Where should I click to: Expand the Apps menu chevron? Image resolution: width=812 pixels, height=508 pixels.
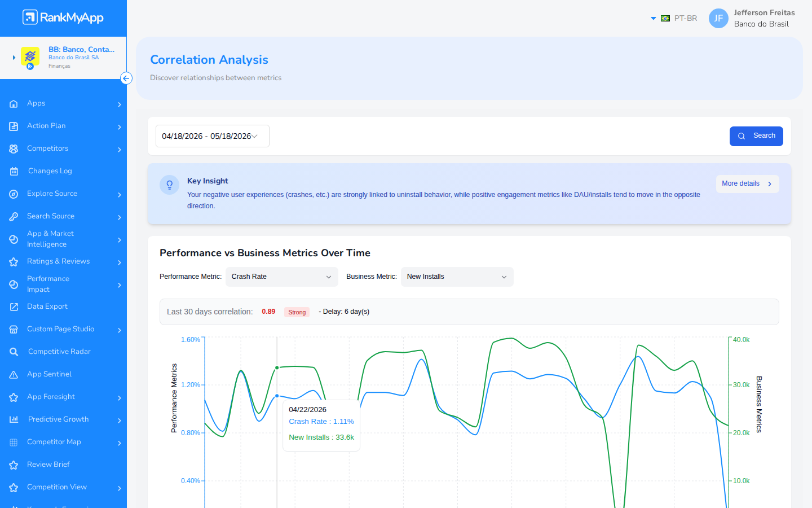pyautogui.click(x=120, y=104)
